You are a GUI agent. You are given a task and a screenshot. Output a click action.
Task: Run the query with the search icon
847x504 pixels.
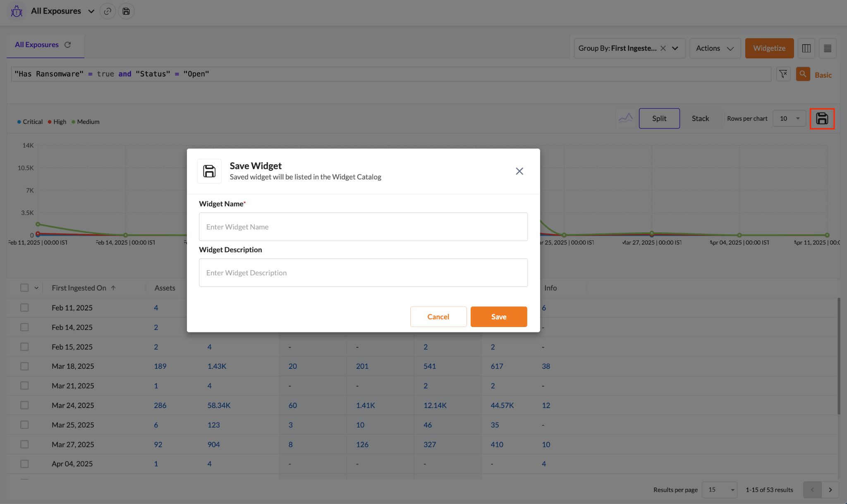(x=803, y=74)
